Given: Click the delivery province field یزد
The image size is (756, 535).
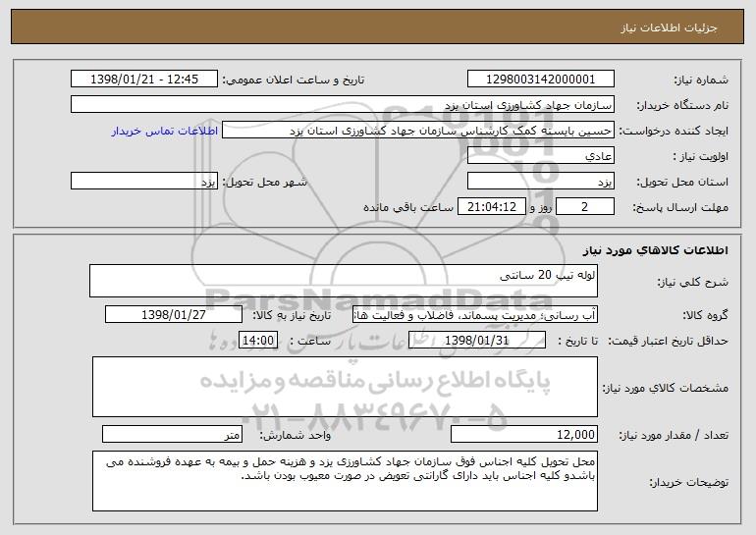Looking at the screenshot, I should click(540, 182).
